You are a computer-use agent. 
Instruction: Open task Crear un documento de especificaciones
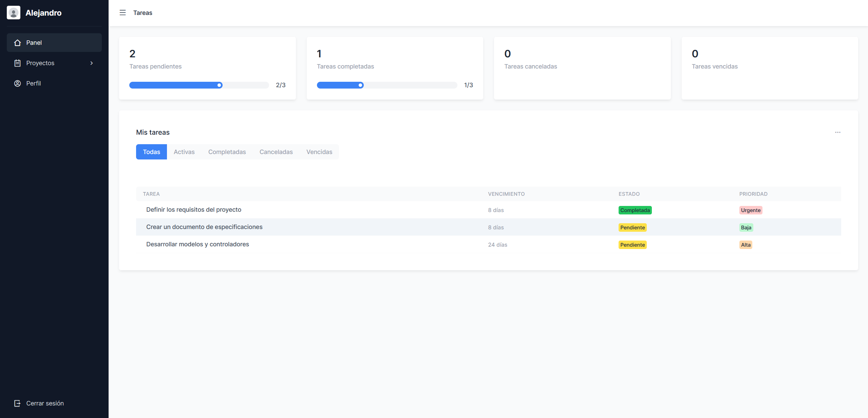(204, 227)
